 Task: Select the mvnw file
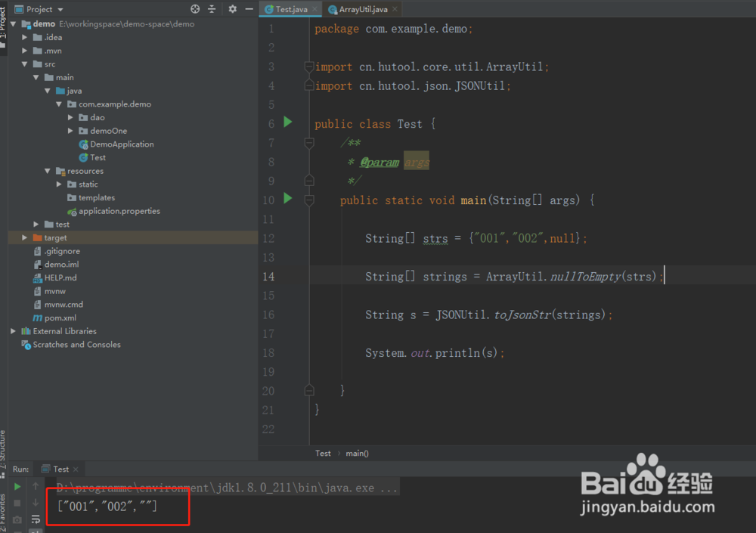point(50,291)
